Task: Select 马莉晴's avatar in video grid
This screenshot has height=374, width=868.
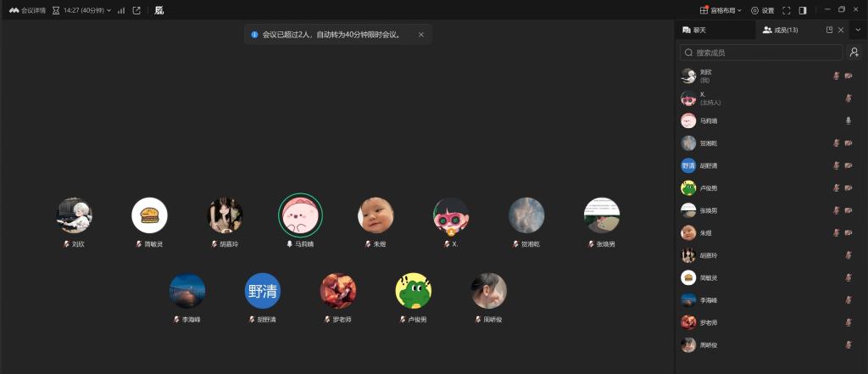Action: point(300,215)
